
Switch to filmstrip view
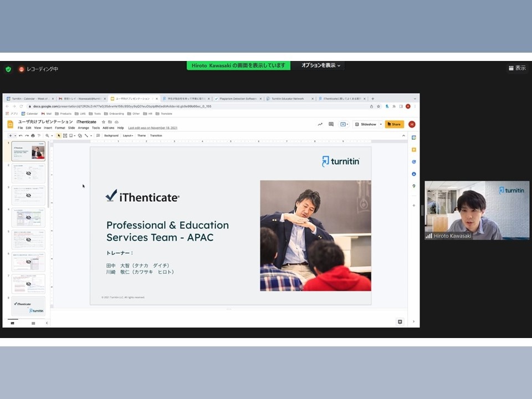pyautogui.click(x=13, y=323)
